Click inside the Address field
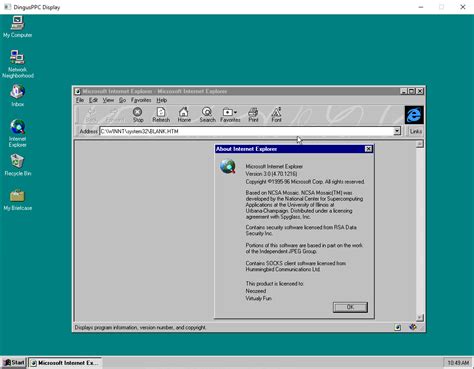This screenshot has width=474, height=369. click(x=246, y=131)
